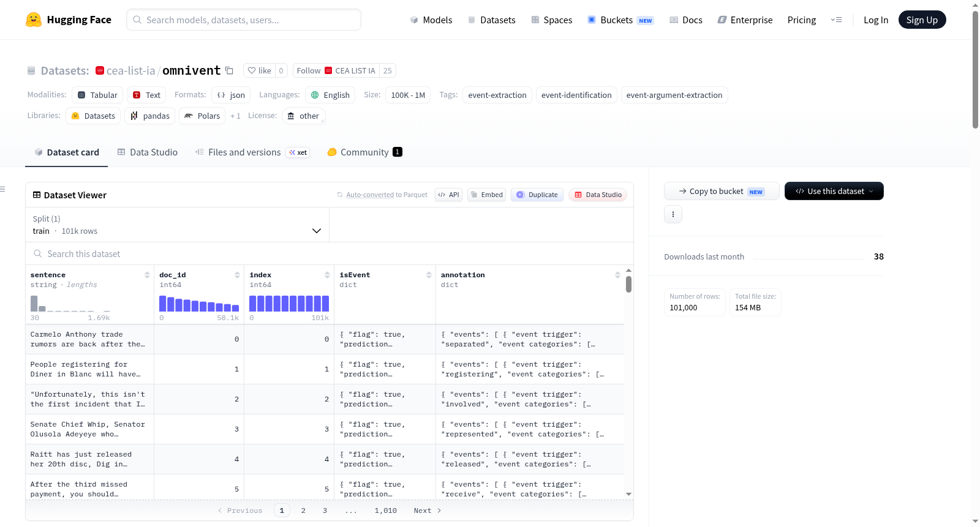Click the English language tag

[x=330, y=95]
